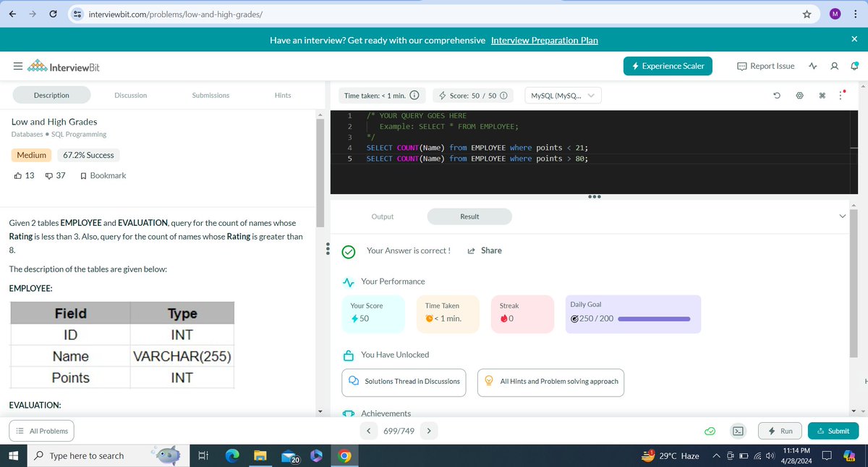Click the Experience Scaler button
This screenshot has width=868, height=467.
(668, 66)
